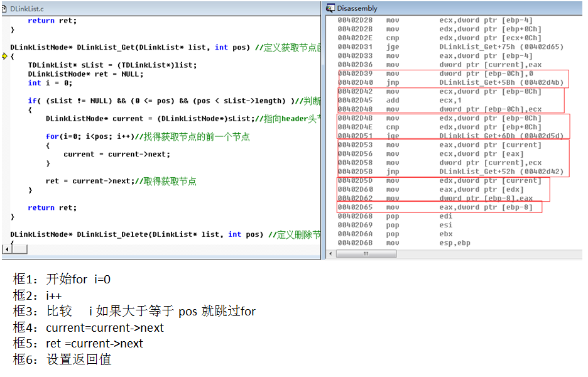Click disassembly address 00402D28
The height and width of the screenshot is (377, 588).
355,20
